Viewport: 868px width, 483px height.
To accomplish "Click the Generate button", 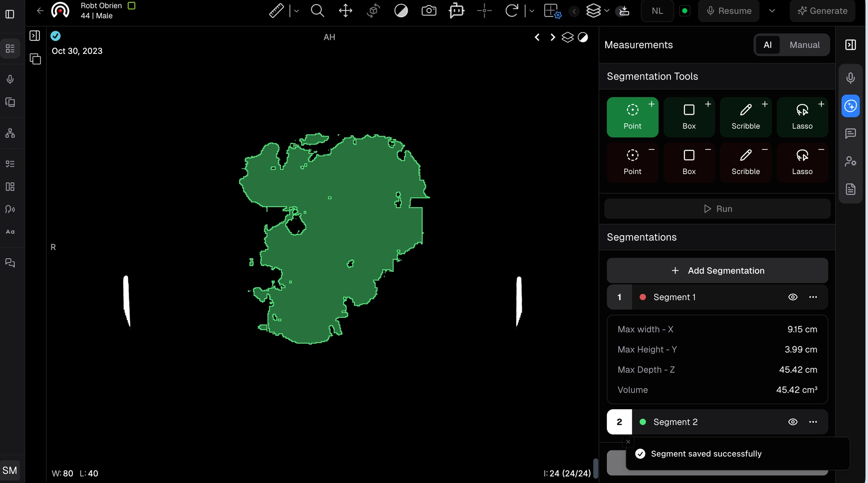I will pos(822,11).
